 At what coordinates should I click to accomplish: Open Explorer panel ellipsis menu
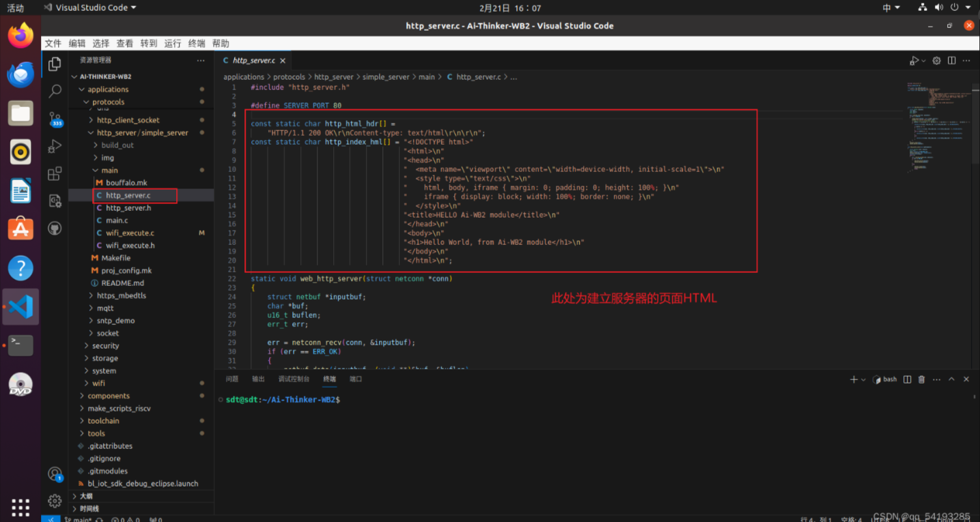point(201,60)
